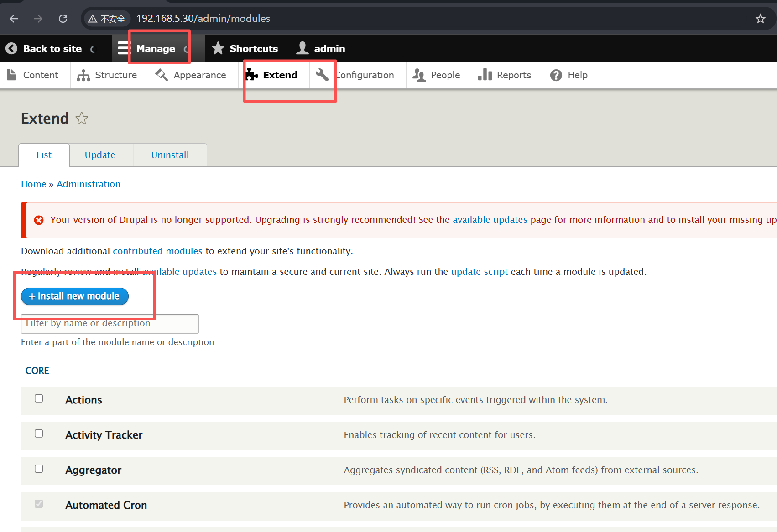Click the Reports bar chart icon
777x532 pixels.
(x=485, y=75)
